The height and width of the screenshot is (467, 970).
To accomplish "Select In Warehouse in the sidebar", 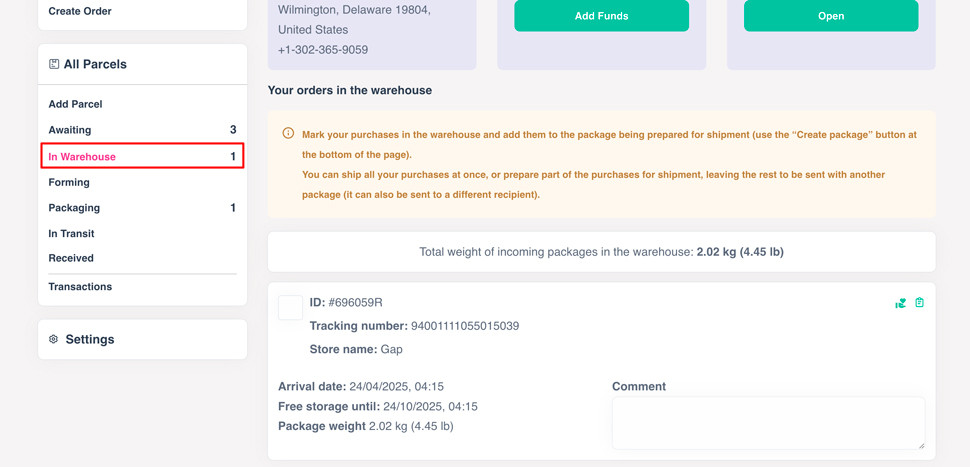I will [82, 157].
